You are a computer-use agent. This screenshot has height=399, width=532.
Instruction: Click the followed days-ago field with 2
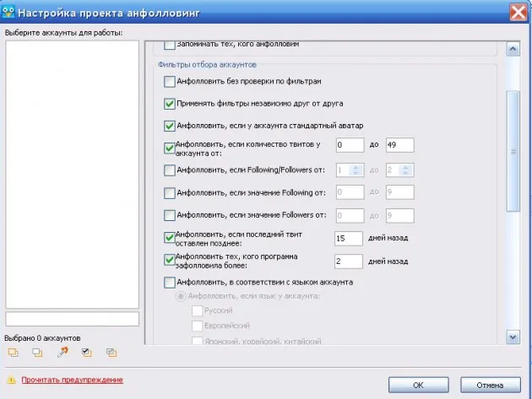349,262
